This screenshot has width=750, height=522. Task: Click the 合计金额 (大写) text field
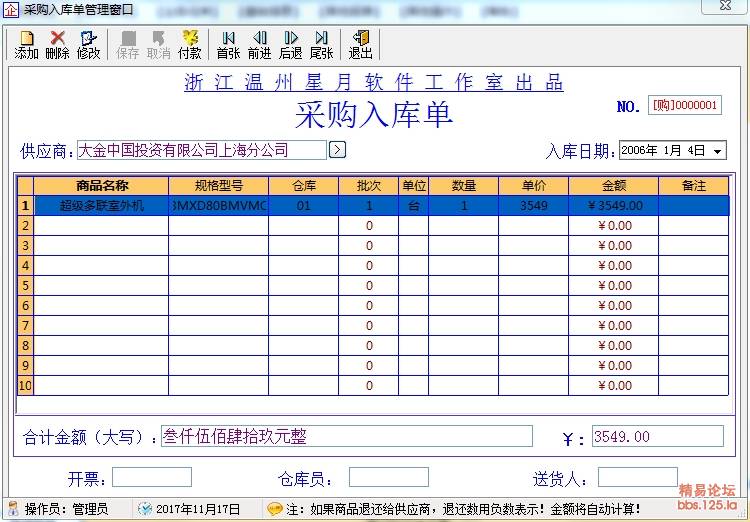(347, 436)
